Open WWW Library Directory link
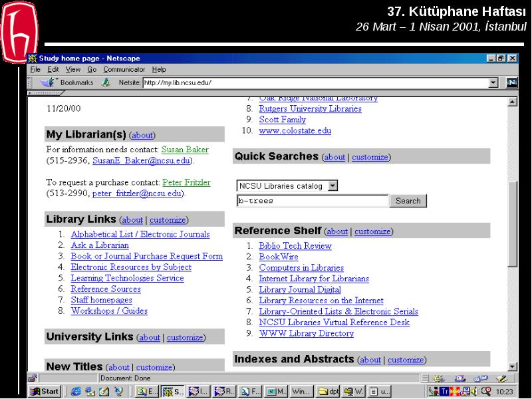532x399 pixels. [307, 333]
